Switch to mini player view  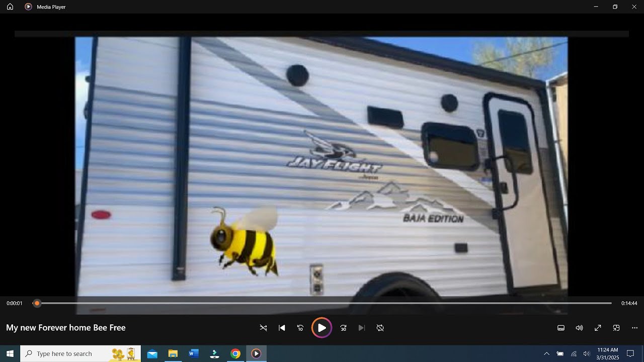616,328
